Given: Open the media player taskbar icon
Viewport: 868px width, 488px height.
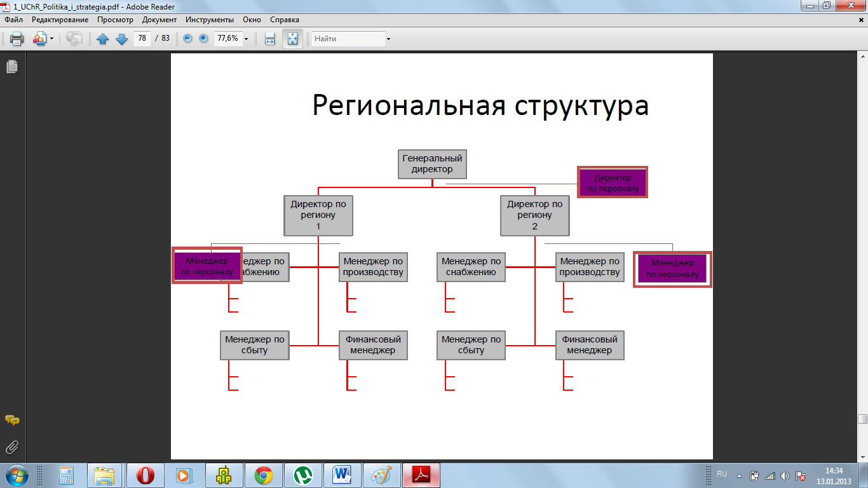Looking at the screenshot, I should coord(184,475).
